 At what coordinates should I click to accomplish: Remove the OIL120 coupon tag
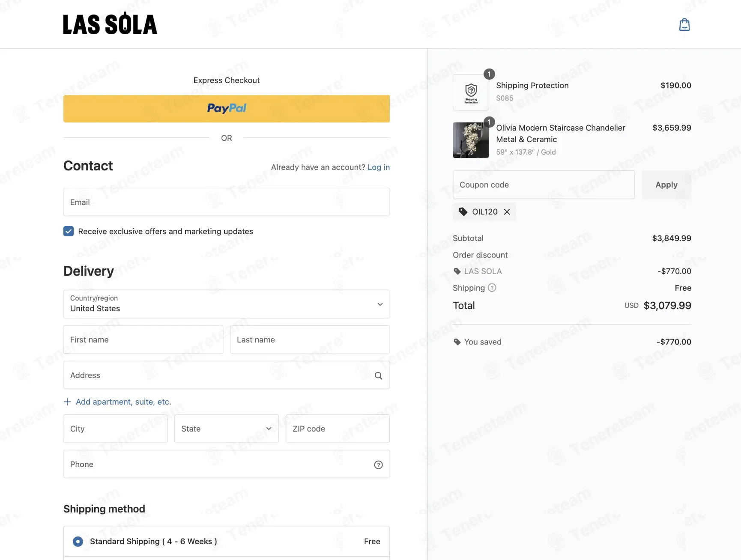pyautogui.click(x=507, y=212)
